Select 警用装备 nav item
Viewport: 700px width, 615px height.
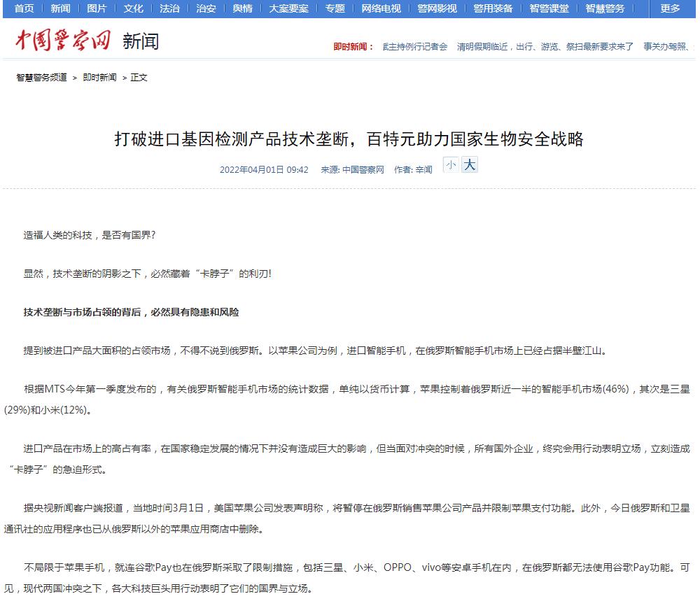(x=493, y=8)
